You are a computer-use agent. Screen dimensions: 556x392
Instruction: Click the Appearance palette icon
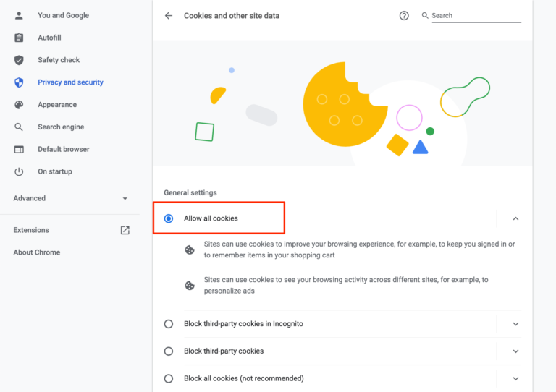pos(20,105)
